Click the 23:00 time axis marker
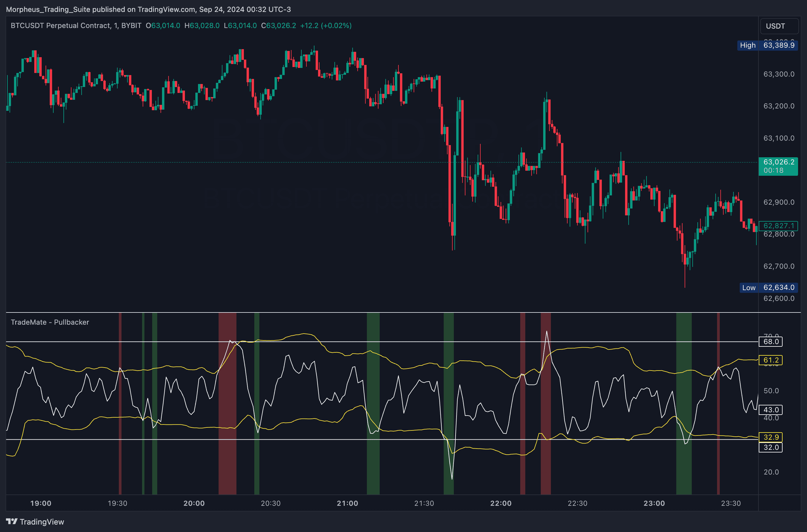 654,503
